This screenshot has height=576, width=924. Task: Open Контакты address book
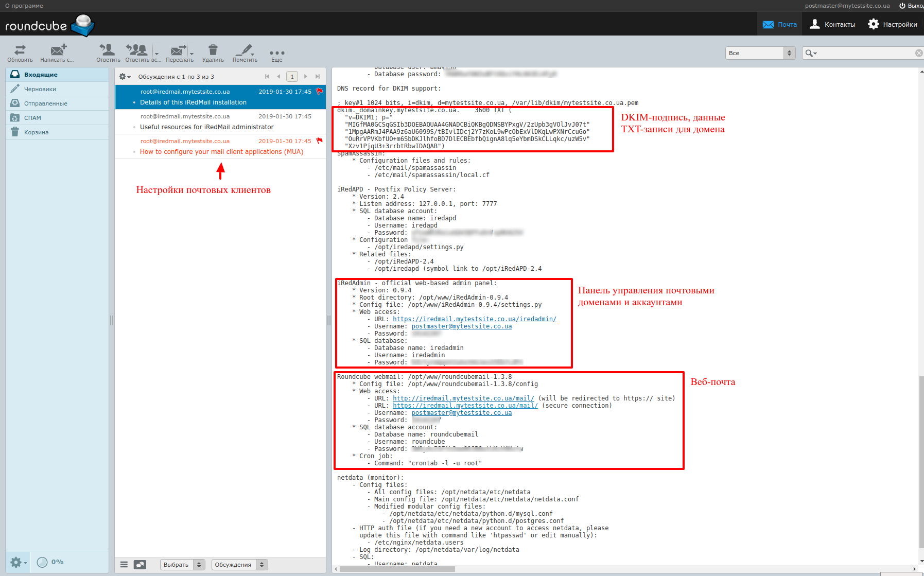pyautogui.click(x=832, y=24)
